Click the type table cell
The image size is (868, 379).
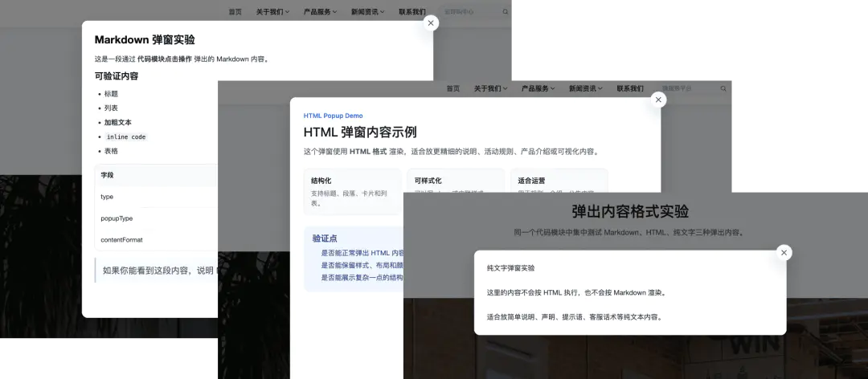click(107, 197)
